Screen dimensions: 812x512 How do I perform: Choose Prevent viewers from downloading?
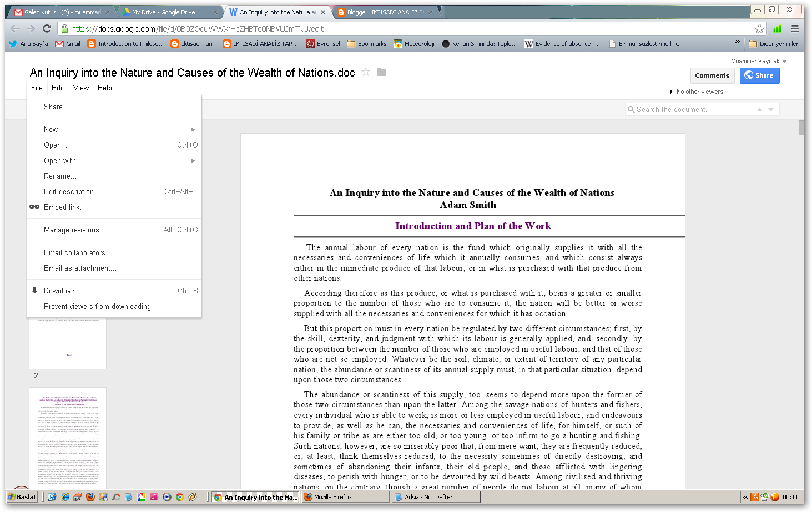[114, 307]
